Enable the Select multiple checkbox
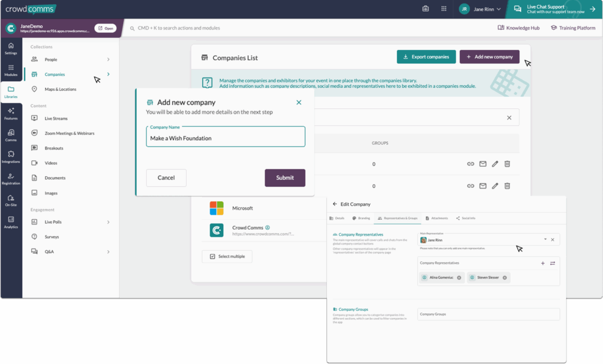Image resolution: width=603 pixels, height=364 pixels. point(213,256)
